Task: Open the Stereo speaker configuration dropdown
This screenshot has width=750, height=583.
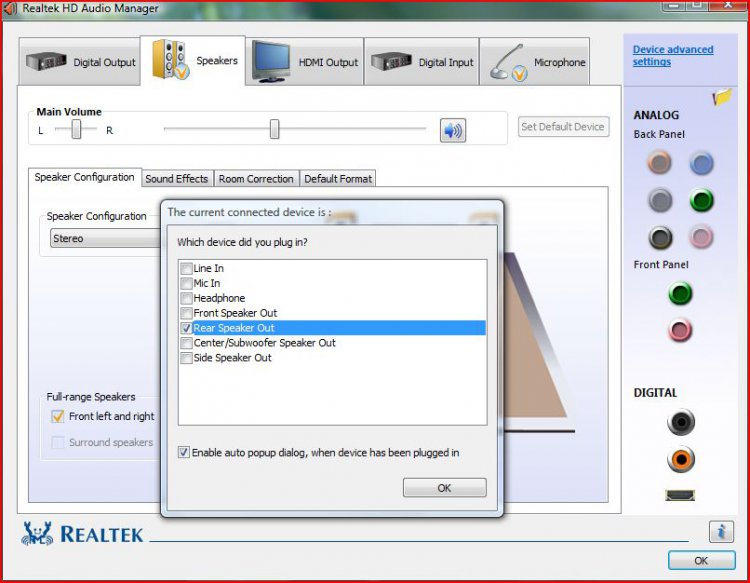Action: [105, 238]
